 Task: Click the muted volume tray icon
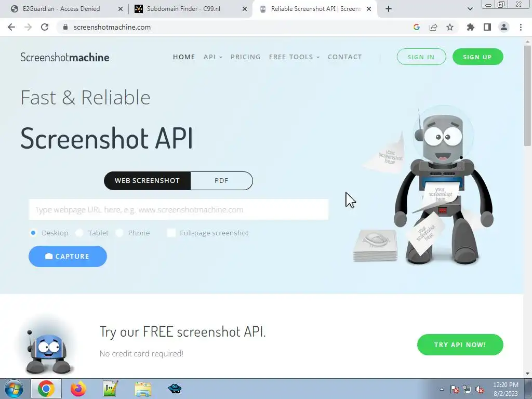[480, 389]
